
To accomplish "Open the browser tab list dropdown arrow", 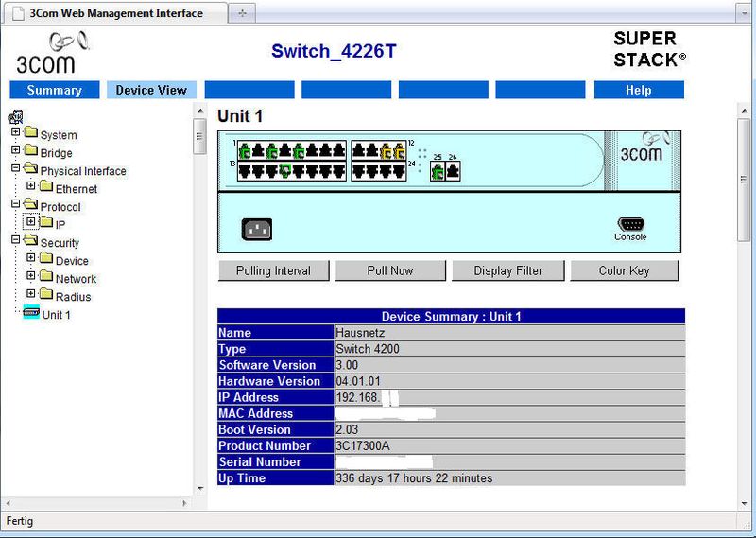I will [x=744, y=13].
